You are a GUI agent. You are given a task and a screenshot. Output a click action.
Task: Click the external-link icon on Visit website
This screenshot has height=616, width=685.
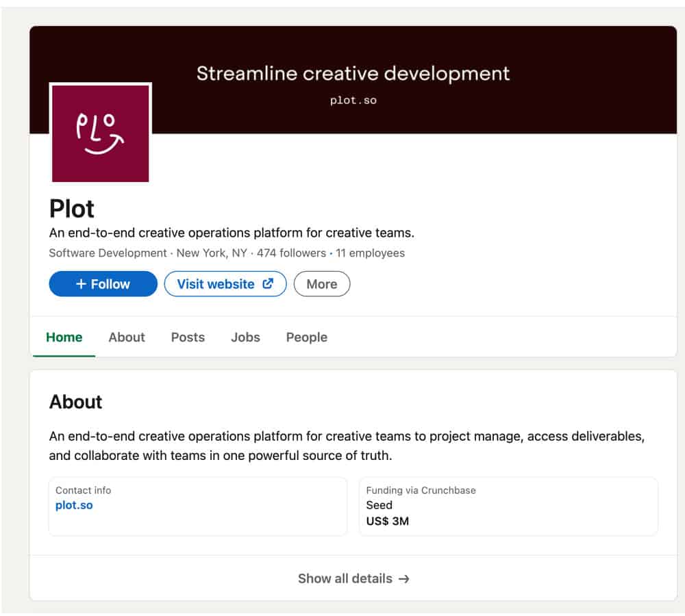click(x=268, y=284)
